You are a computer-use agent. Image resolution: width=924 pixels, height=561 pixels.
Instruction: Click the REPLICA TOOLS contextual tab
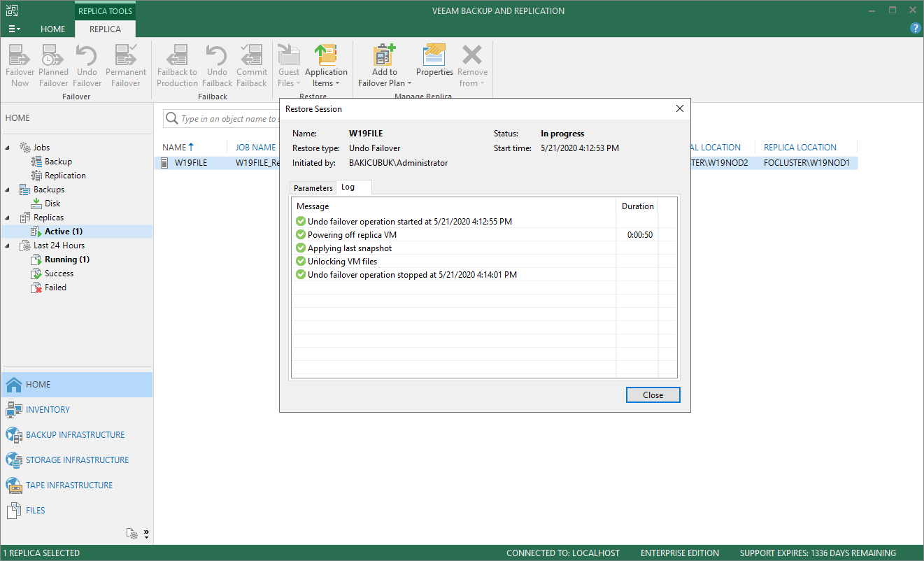105,11
